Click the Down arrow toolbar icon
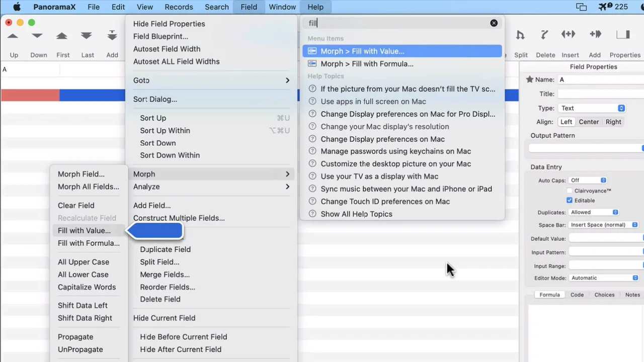This screenshot has height=362, width=644. coord(37,36)
